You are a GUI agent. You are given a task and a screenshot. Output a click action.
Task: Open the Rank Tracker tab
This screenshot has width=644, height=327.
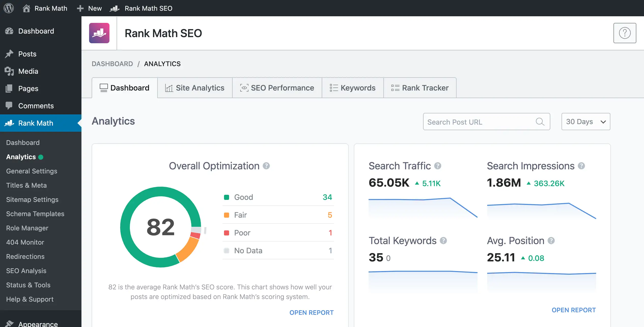click(420, 88)
